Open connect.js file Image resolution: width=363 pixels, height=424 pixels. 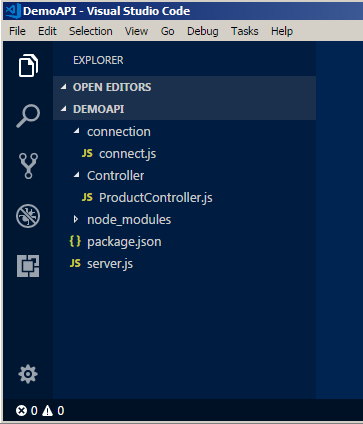(x=184, y=153)
